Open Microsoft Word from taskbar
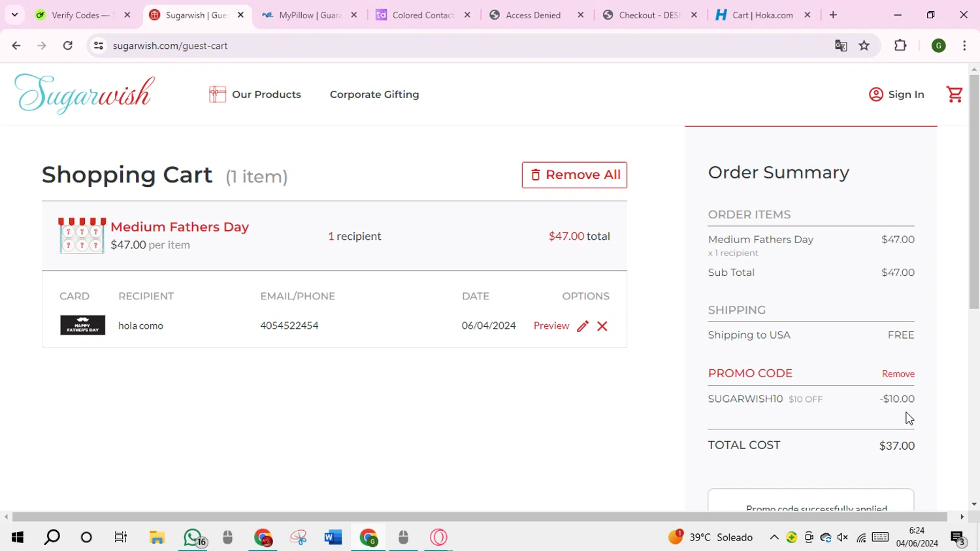 pos(333,537)
